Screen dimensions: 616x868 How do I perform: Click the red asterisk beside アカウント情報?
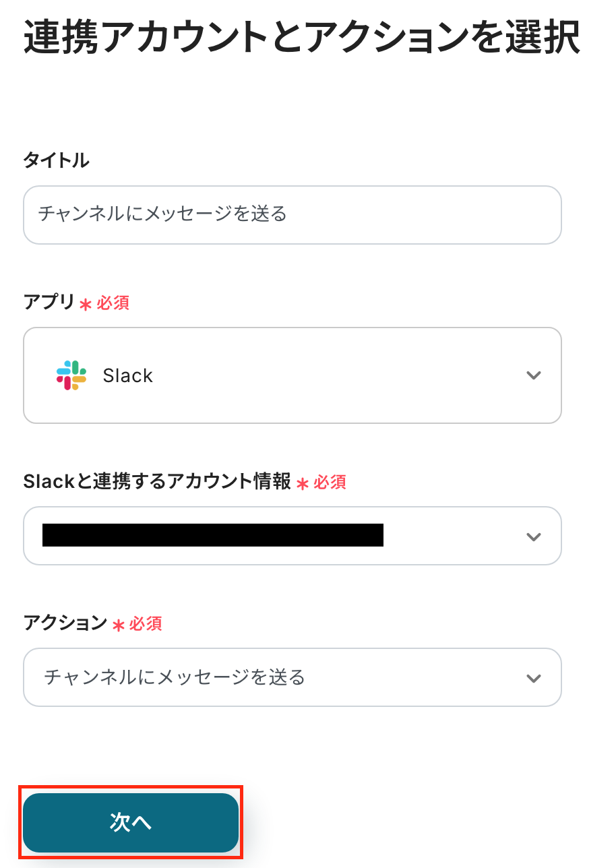pyautogui.click(x=303, y=483)
